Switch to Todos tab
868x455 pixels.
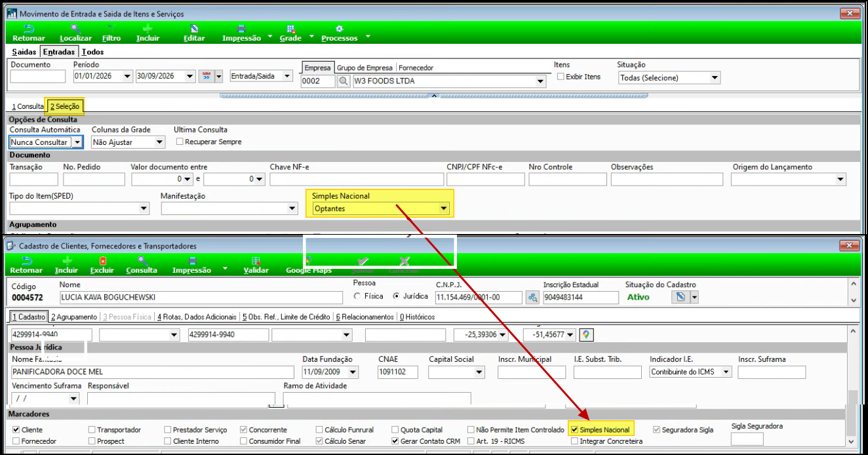[93, 52]
